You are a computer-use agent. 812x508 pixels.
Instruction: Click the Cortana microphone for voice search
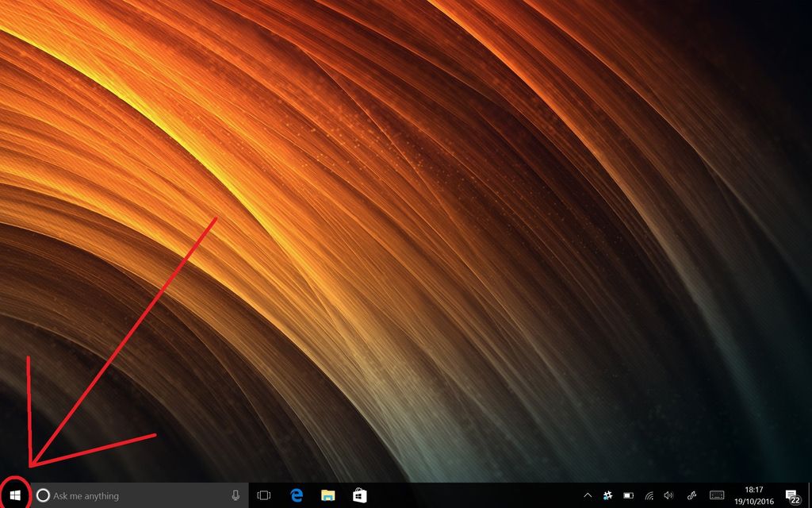(x=236, y=495)
